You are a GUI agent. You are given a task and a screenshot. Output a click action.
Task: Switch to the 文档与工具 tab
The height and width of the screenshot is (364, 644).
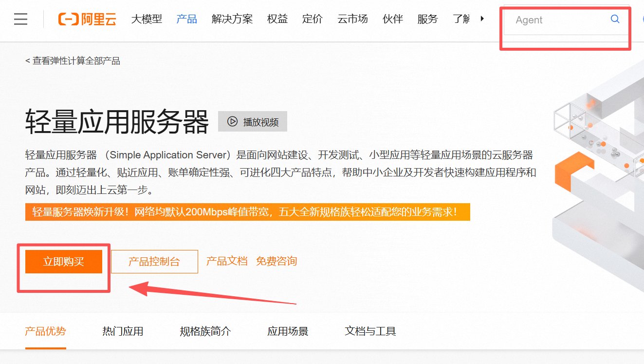pyautogui.click(x=370, y=332)
